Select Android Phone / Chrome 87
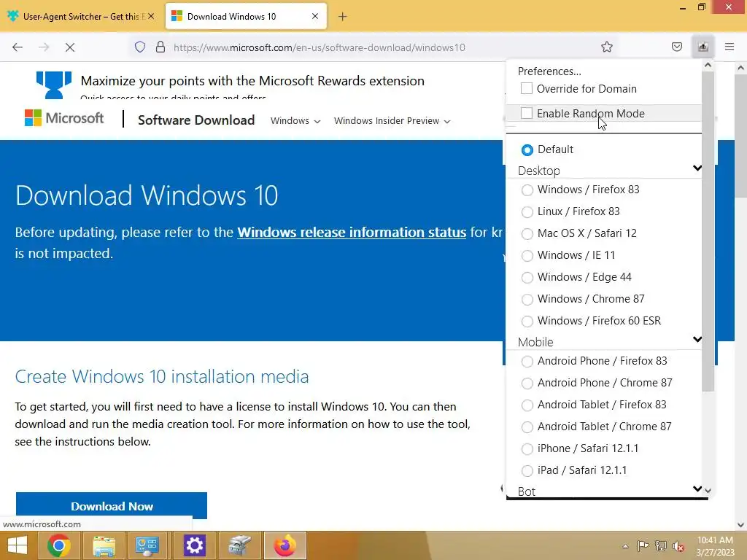 coord(527,384)
